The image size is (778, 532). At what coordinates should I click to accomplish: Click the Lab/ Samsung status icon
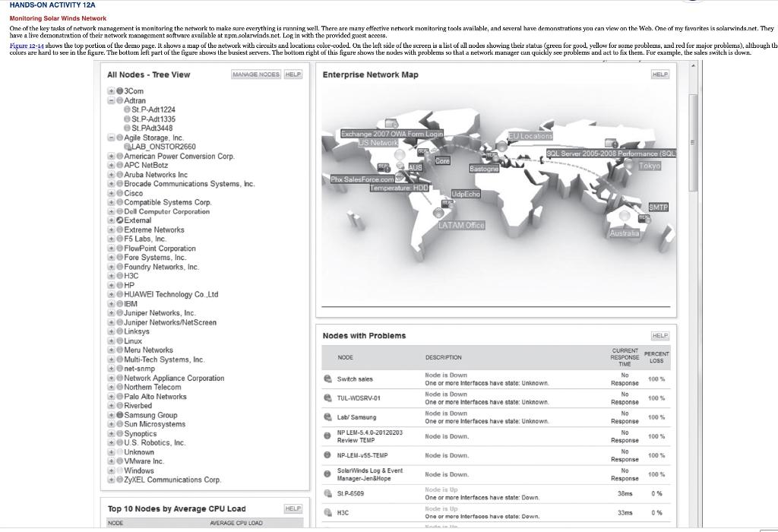327,417
